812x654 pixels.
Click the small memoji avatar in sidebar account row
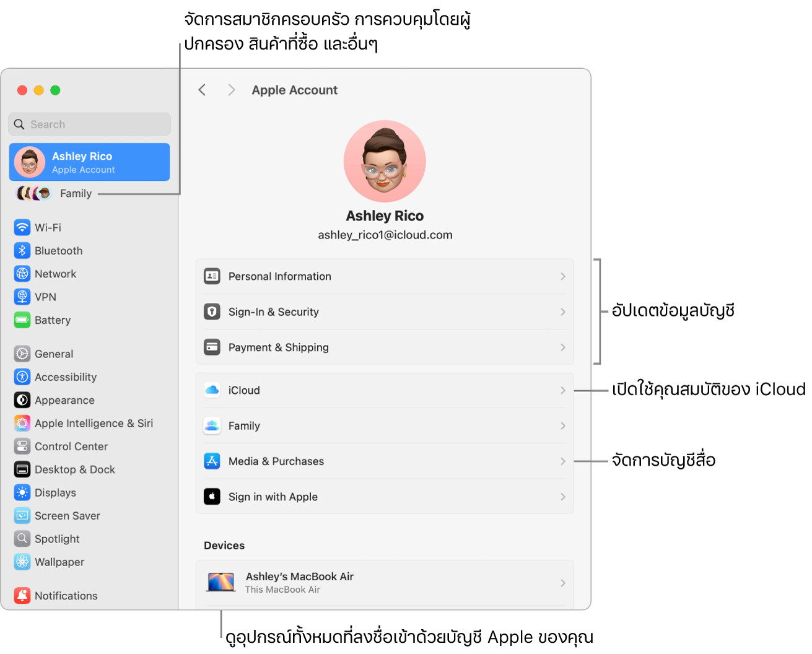pos(30,162)
